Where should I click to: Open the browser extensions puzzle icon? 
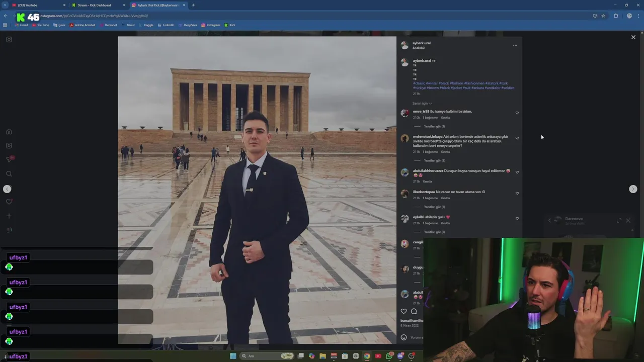(x=616, y=16)
